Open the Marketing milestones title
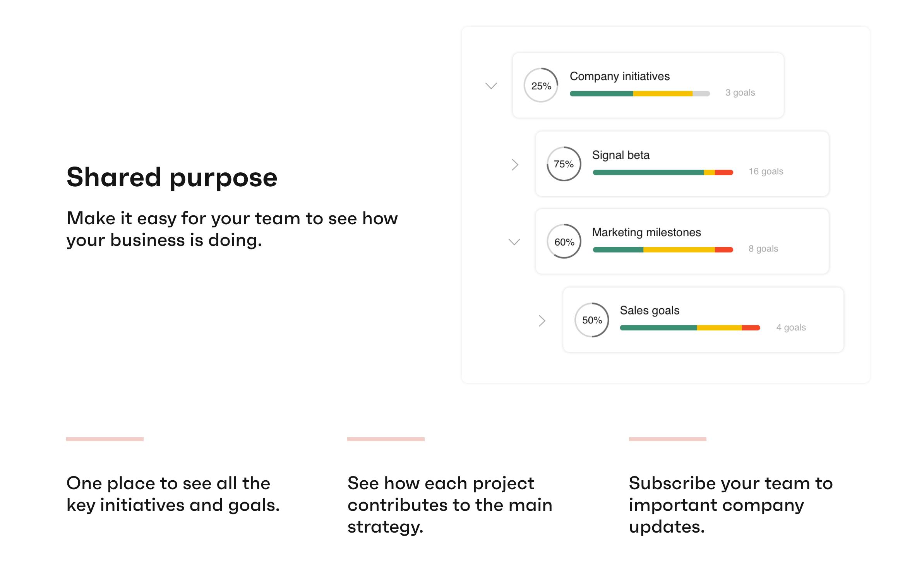Screen dimensions: 924x581 (646, 232)
